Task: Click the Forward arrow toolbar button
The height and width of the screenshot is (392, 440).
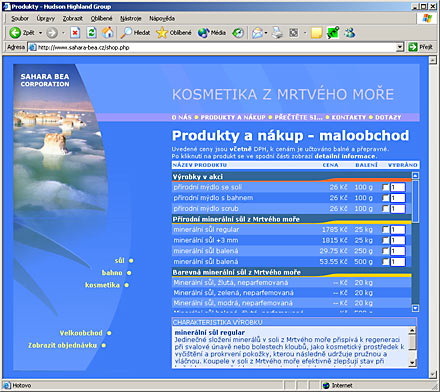Action: point(52,33)
